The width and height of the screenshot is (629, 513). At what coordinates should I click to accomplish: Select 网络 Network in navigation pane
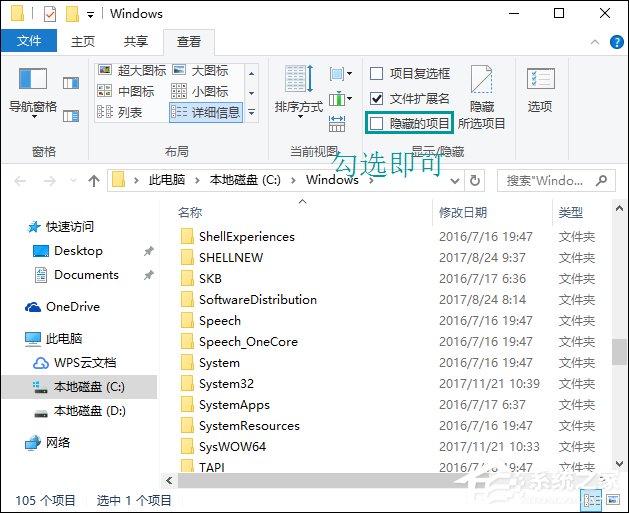click(47, 442)
